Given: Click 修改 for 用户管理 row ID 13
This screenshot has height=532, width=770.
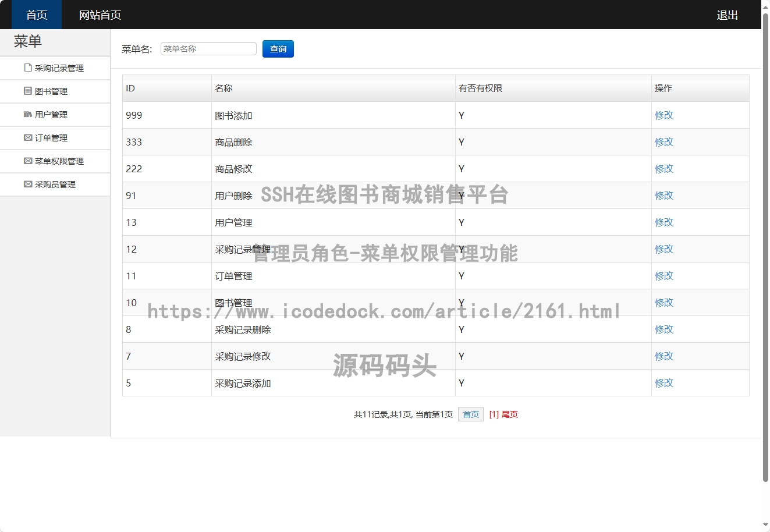Looking at the screenshot, I should [664, 222].
